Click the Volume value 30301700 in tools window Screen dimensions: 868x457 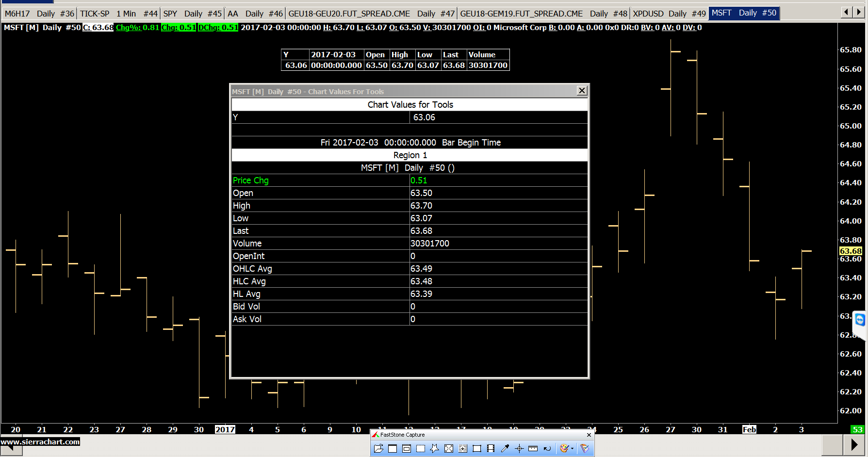point(430,244)
